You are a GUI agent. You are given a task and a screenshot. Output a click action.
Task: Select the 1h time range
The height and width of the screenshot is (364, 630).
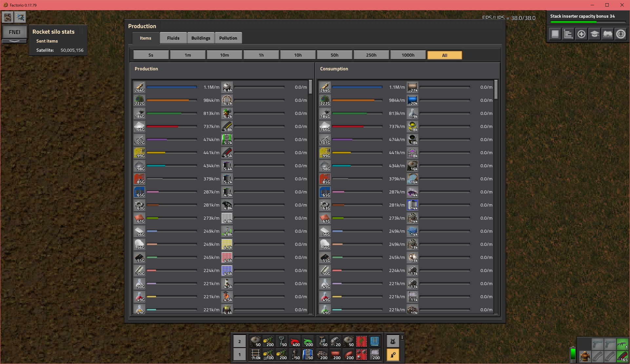click(x=261, y=55)
